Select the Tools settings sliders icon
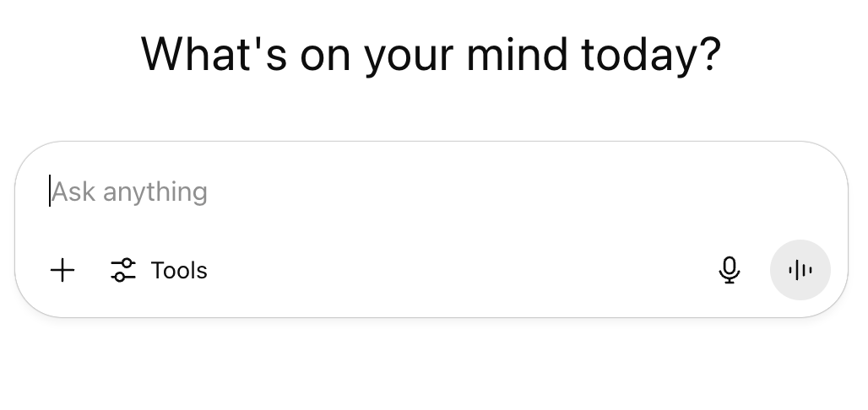Screen dimensions: 868x410 (123, 271)
